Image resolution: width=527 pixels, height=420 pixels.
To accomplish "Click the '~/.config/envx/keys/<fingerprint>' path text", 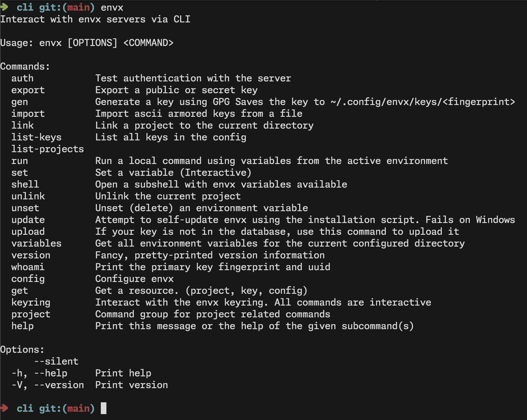I will [x=423, y=102].
